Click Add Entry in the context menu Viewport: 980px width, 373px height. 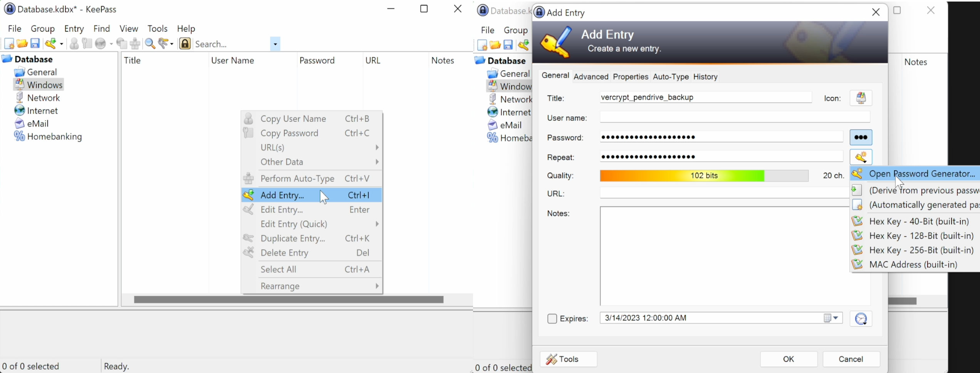312,195
